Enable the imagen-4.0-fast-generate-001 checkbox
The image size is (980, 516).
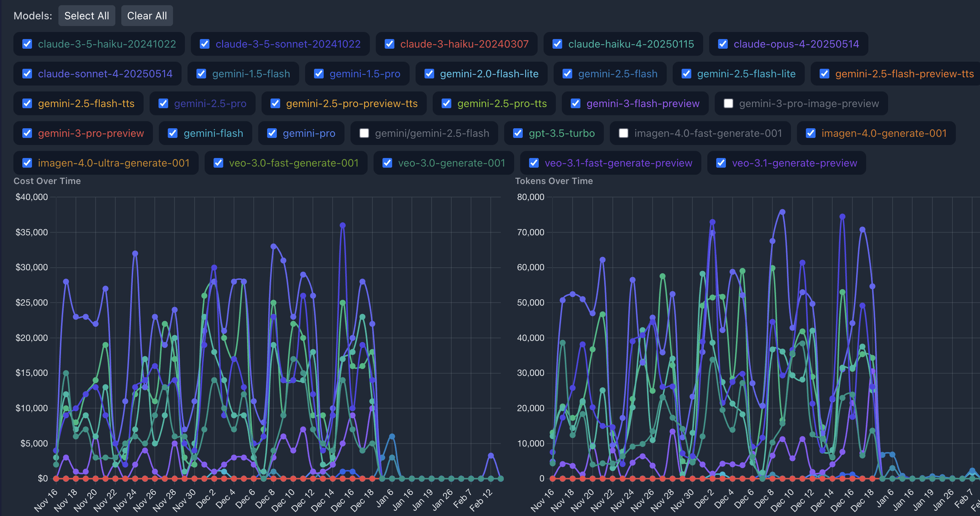coord(623,133)
